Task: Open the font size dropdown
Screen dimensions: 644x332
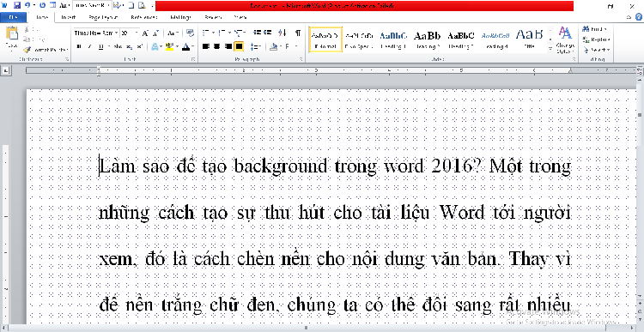Action: tap(137, 33)
